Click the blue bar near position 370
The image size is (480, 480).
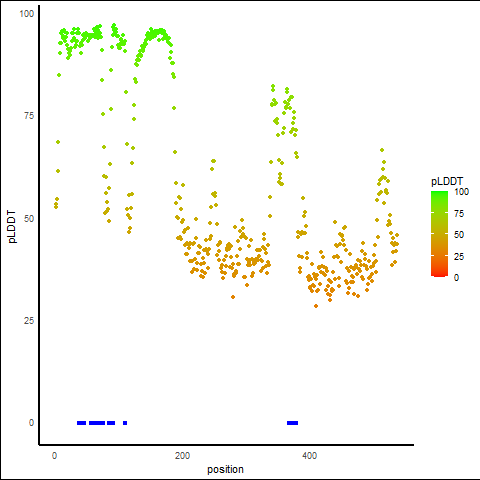pyautogui.click(x=292, y=423)
